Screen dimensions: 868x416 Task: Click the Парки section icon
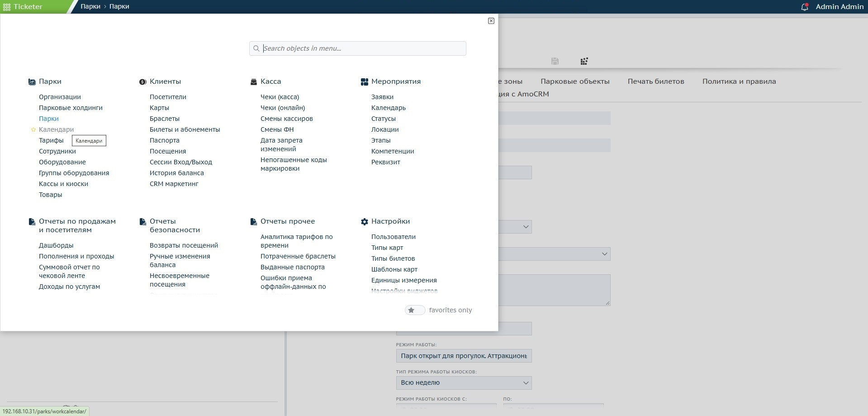[32, 82]
